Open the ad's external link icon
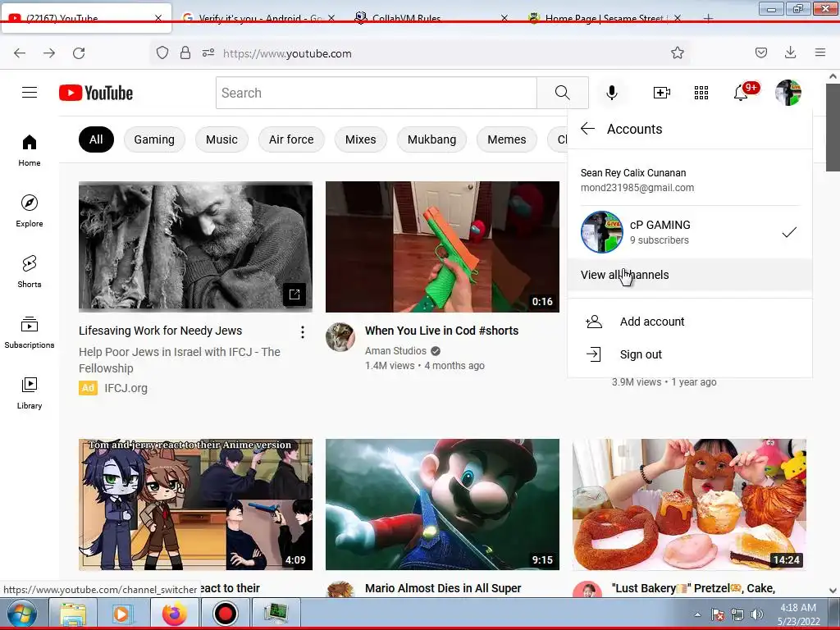The width and height of the screenshot is (840, 630). (x=294, y=294)
